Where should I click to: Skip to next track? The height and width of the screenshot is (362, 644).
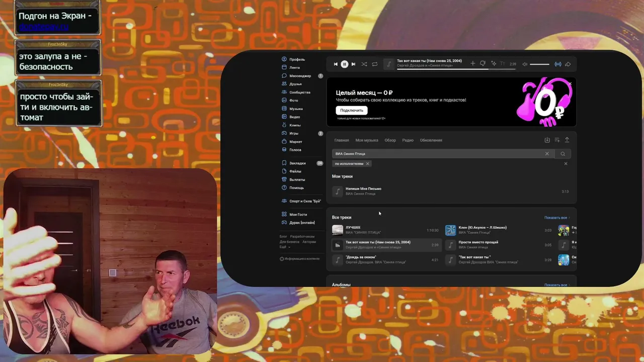(353, 64)
